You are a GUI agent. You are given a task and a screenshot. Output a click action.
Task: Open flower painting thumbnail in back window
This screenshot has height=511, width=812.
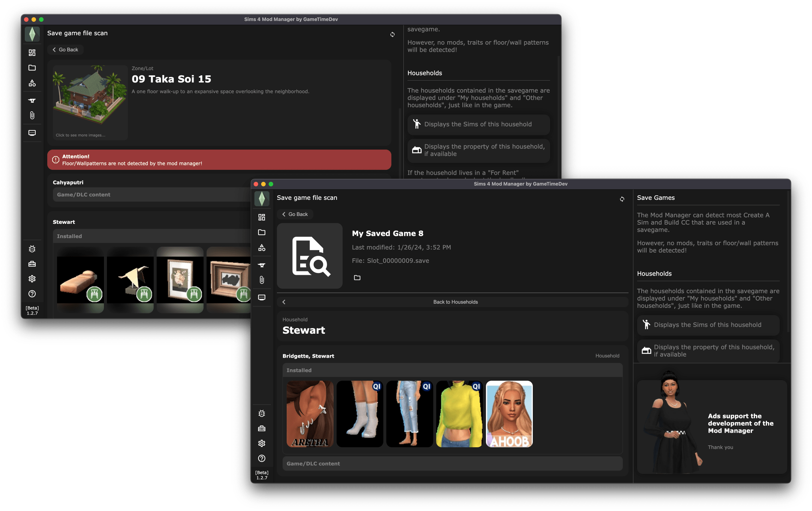click(180, 280)
